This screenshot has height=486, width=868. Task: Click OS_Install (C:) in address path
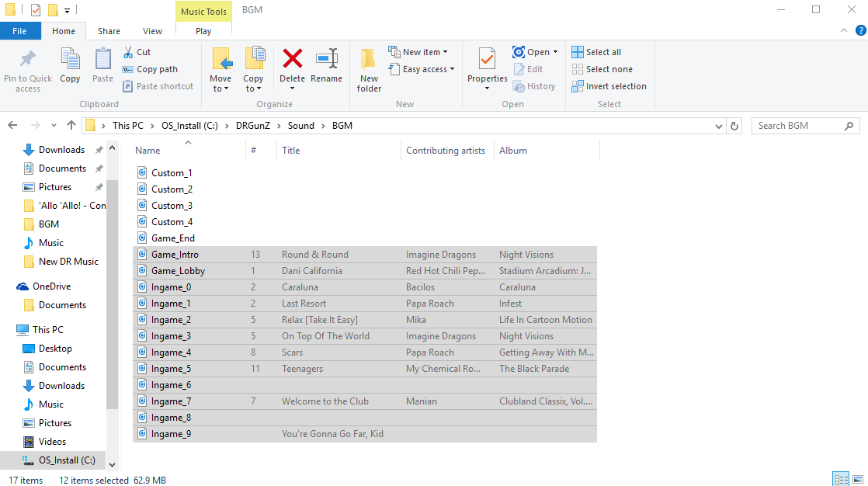pos(190,126)
